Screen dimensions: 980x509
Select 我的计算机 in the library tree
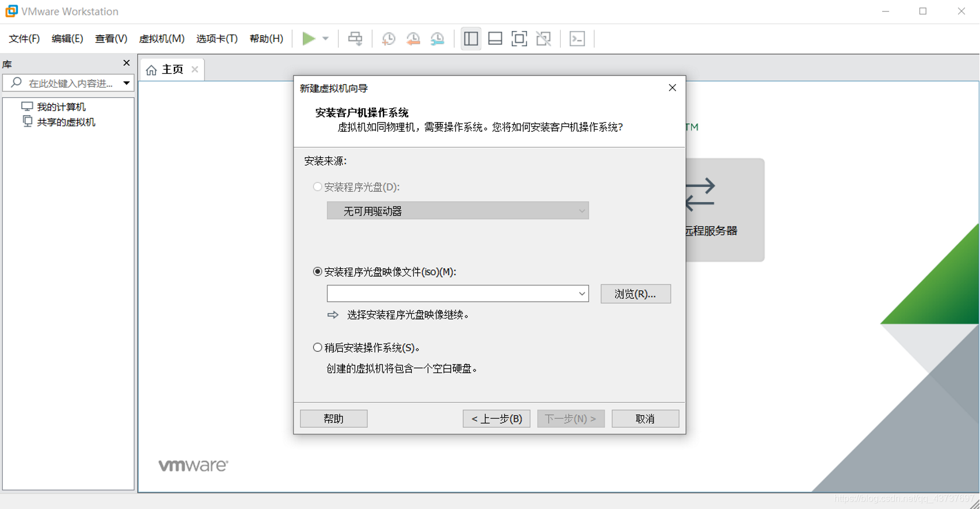point(61,107)
